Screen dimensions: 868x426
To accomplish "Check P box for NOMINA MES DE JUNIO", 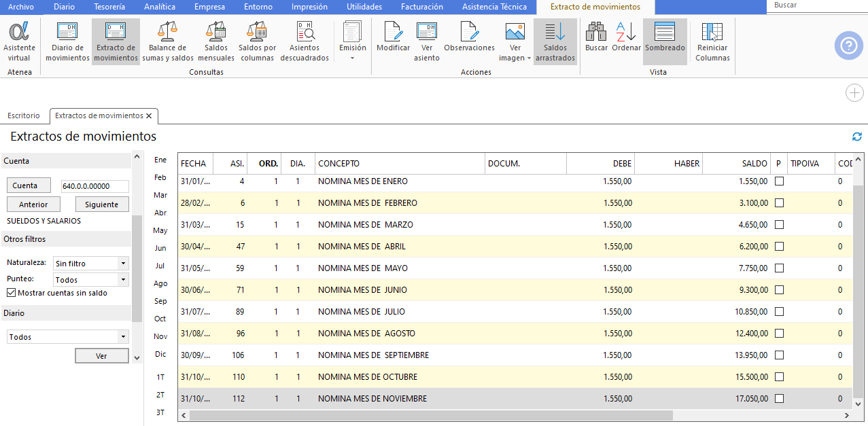I will [x=779, y=290].
